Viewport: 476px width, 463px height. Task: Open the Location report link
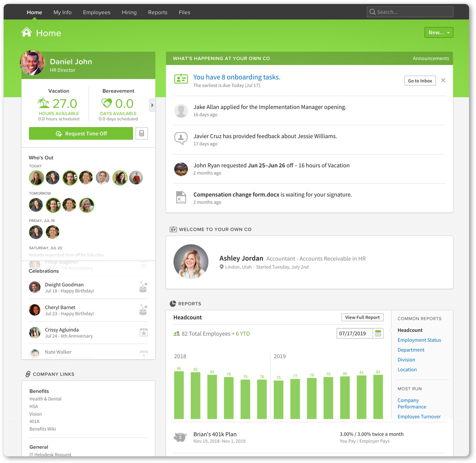[407, 370]
